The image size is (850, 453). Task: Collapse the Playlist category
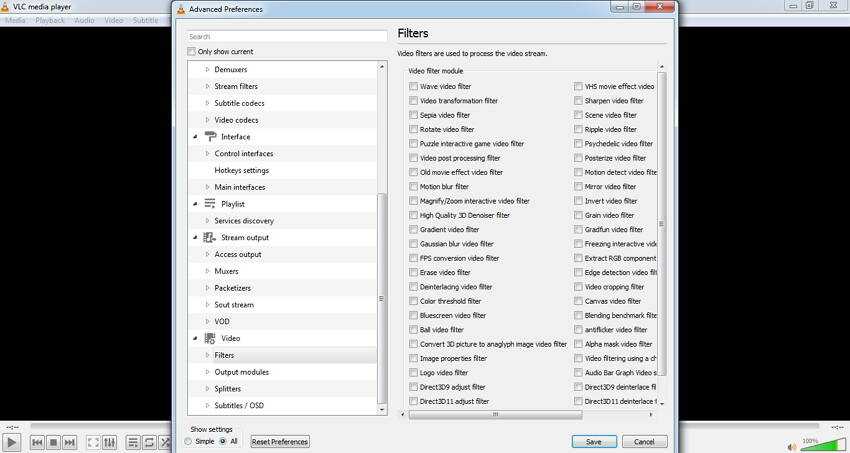pos(195,204)
